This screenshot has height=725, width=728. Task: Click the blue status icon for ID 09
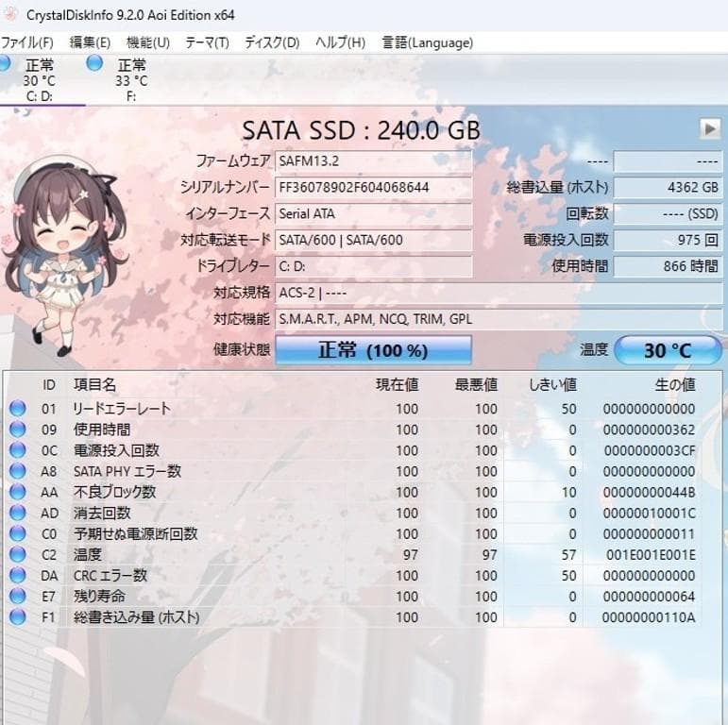[18, 430]
